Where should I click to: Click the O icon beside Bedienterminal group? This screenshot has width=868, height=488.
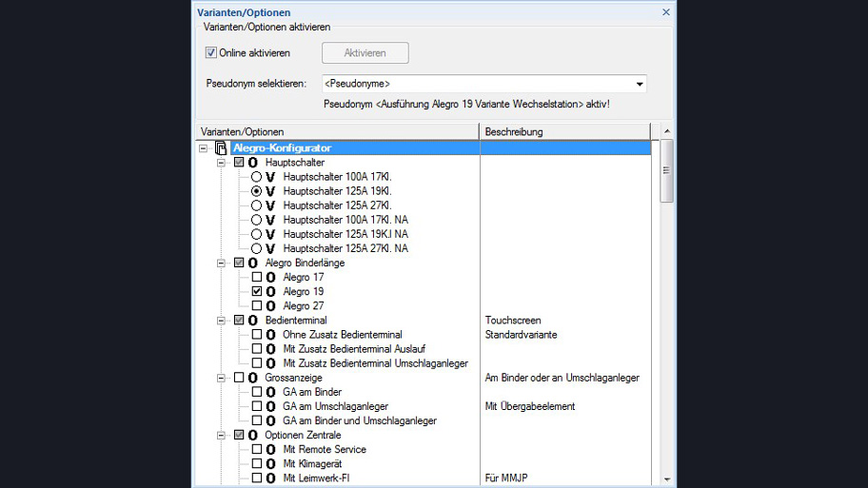pos(253,321)
